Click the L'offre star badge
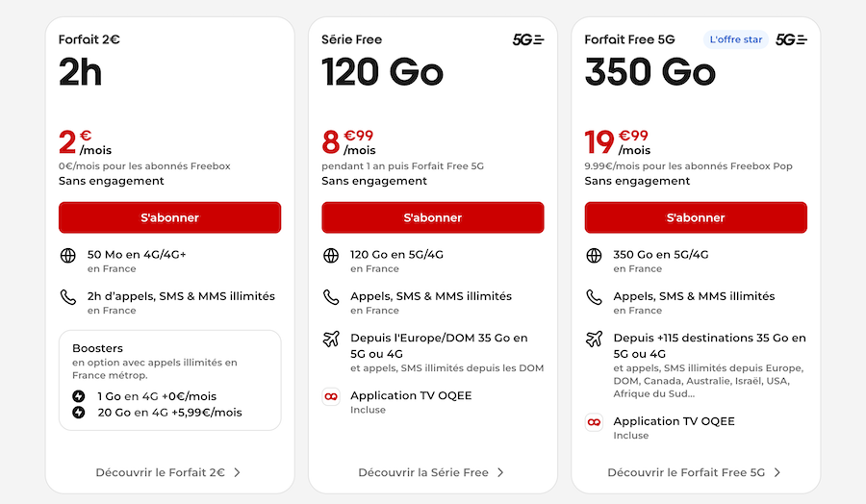The height and width of the screenshot is (504, 866). coord(736,39)
